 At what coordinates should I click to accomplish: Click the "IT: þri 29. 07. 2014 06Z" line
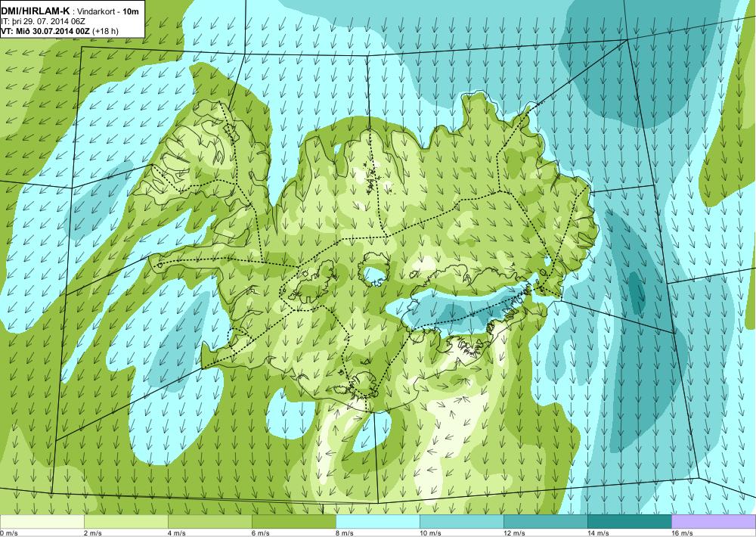(43, 22)
